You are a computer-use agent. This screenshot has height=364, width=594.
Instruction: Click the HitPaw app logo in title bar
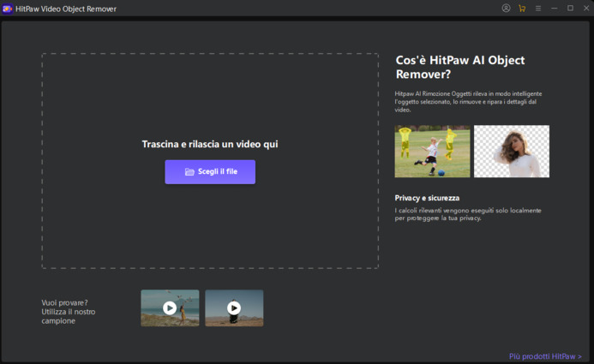point(8,9)
